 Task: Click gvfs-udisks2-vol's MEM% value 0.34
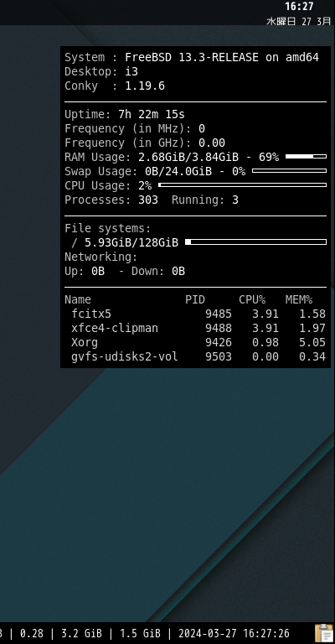[312, 356]
